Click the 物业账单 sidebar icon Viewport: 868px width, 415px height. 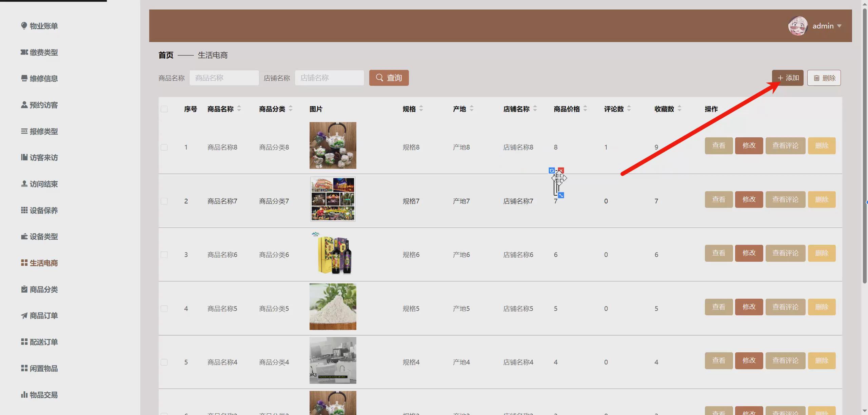tap(24, 26)
